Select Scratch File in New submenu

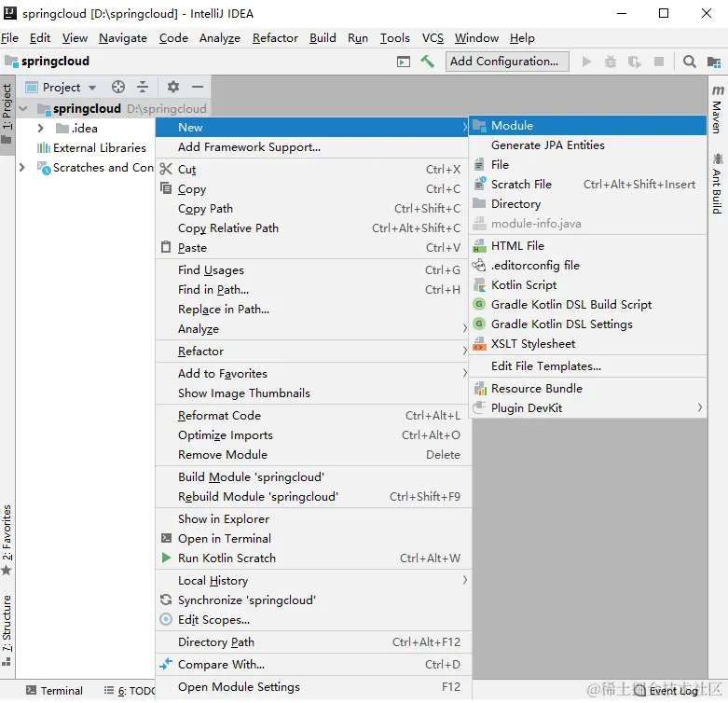coord(588,185)
